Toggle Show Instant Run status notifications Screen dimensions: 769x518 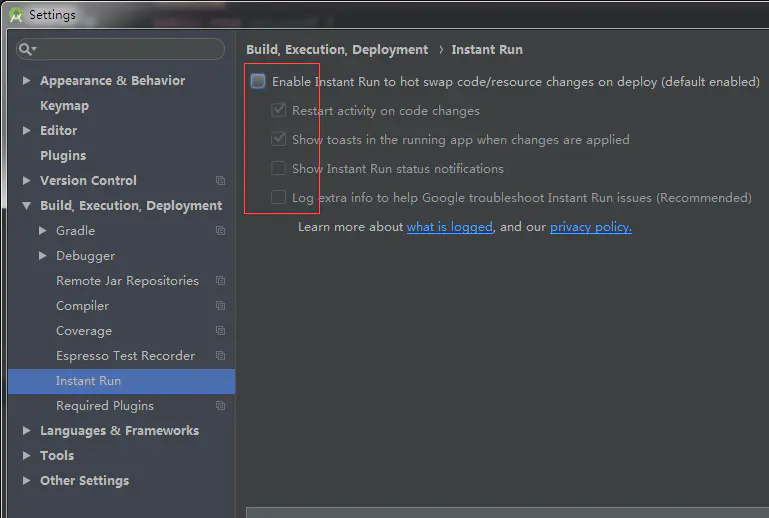278,168
